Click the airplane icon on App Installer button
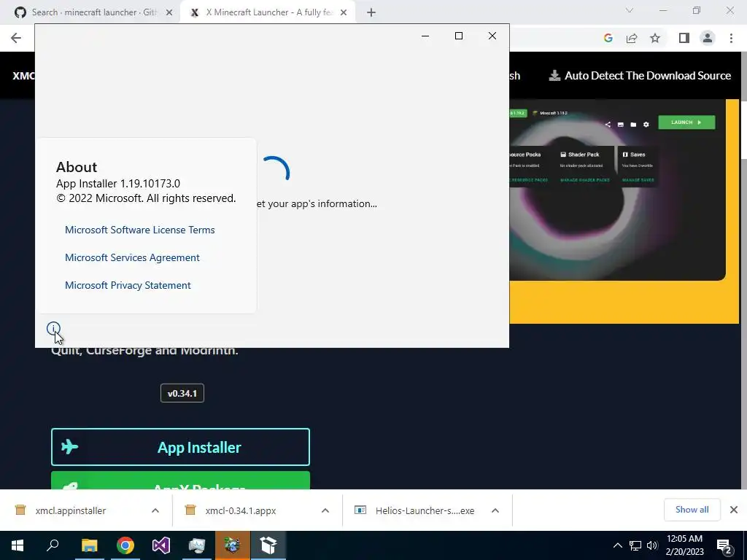 [x=69, y=447]
